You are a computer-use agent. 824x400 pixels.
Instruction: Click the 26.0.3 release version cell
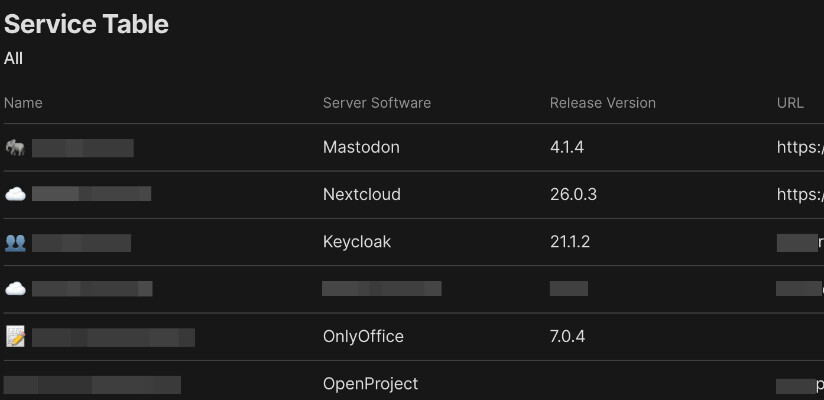pos(573,194)
